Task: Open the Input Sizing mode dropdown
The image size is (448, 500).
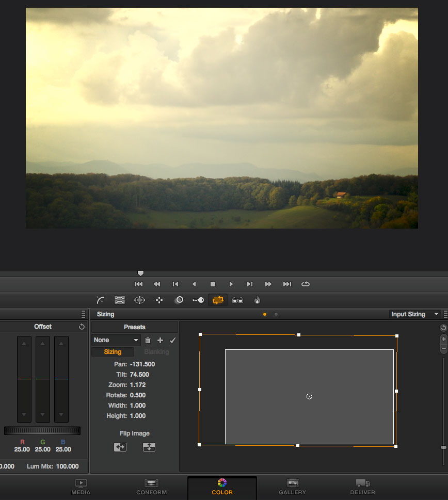Action: click(415, 314)
